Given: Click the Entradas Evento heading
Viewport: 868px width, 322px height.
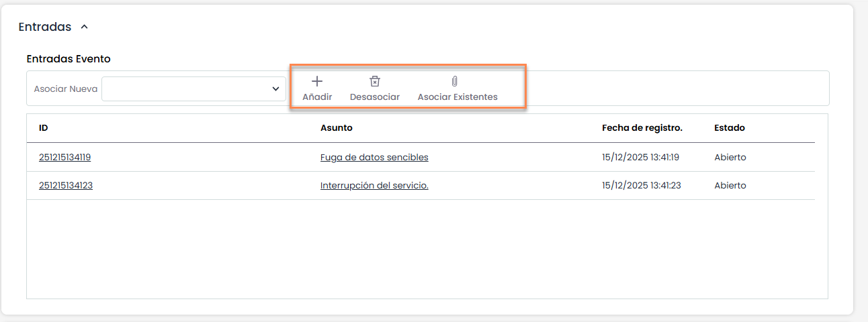Looking at the screenshot, I should [69, 59].
